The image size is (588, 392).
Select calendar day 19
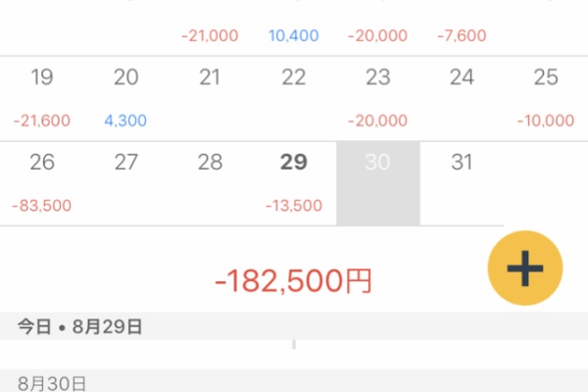tap(42, 97)
